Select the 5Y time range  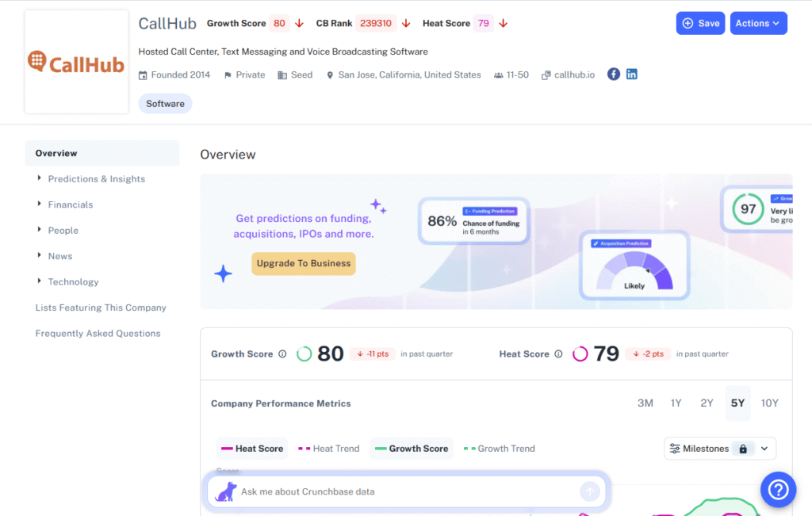coord(737,403)
